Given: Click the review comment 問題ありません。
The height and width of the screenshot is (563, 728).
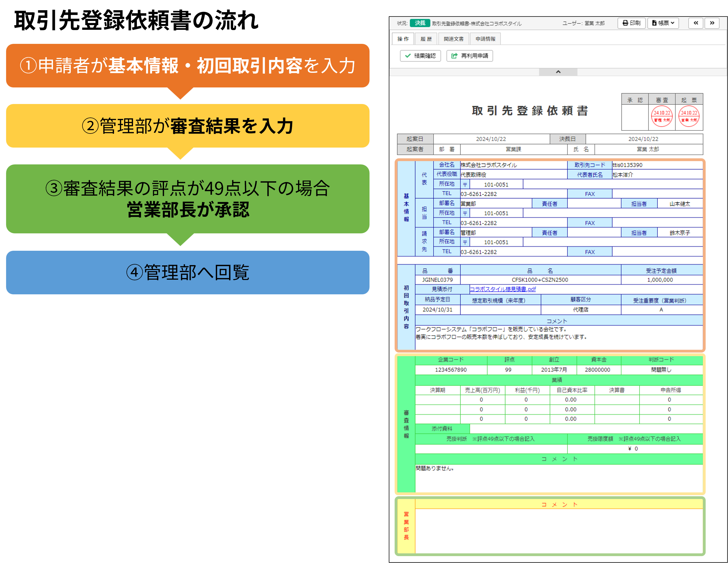Looking at the screenshot, I should tap(435, 468).
